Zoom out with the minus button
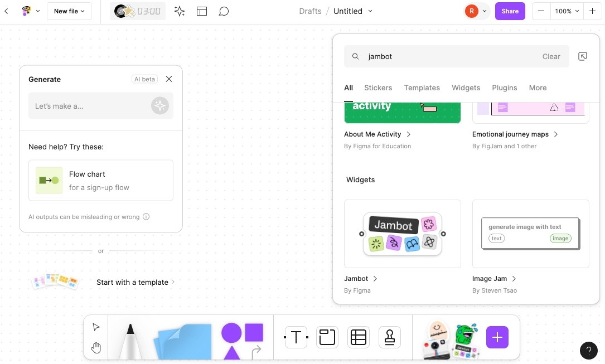The width and height of the screenshot is (605, 364). [x=541, y=11]
